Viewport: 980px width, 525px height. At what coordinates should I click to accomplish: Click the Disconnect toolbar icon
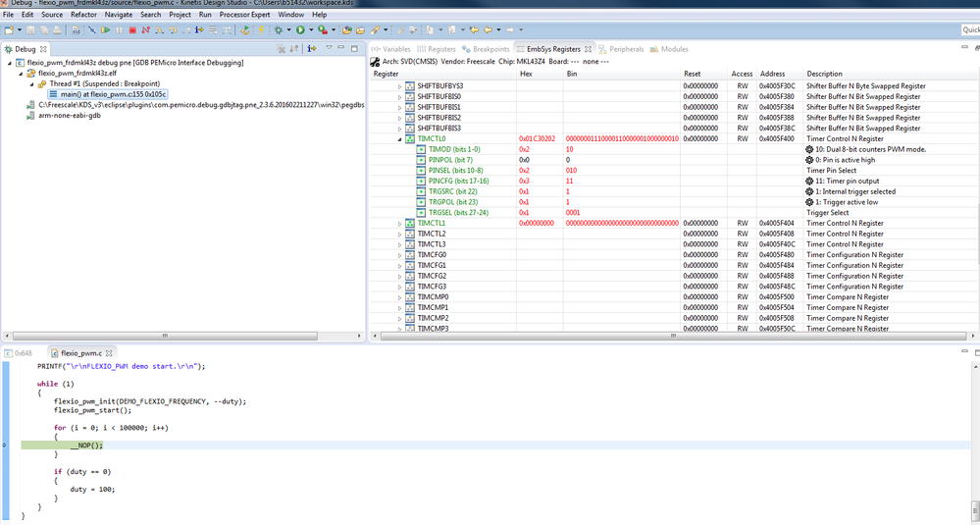tap(145, 30)
